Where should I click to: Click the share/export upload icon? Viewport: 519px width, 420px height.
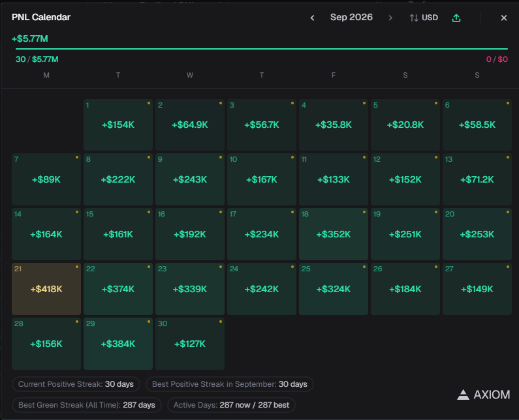point(456,18)
